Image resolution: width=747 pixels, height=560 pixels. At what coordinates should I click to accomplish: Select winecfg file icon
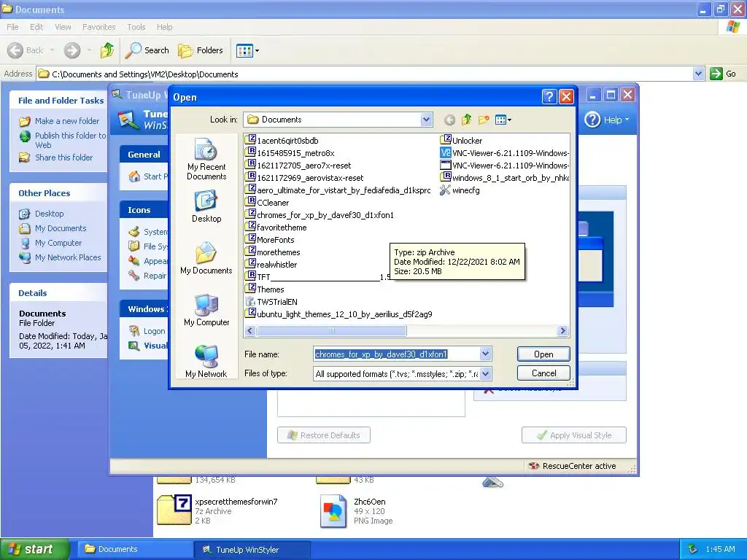point(445,190)
